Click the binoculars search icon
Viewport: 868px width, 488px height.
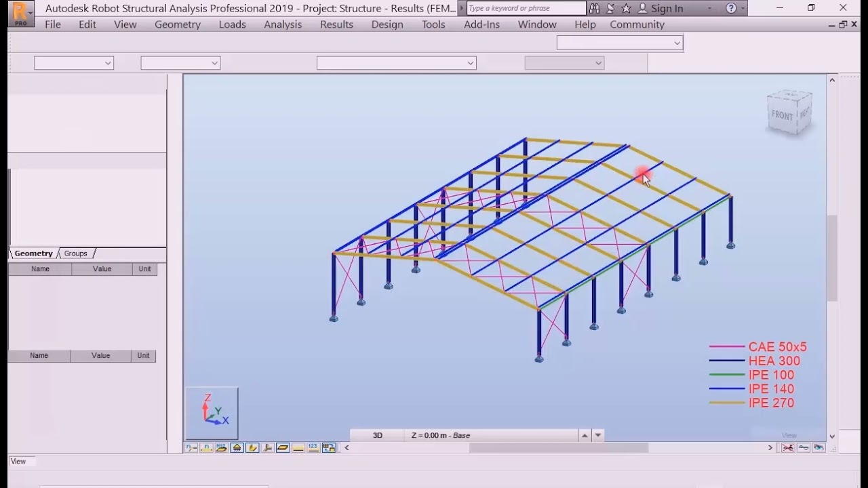click(x=595, y=8)
